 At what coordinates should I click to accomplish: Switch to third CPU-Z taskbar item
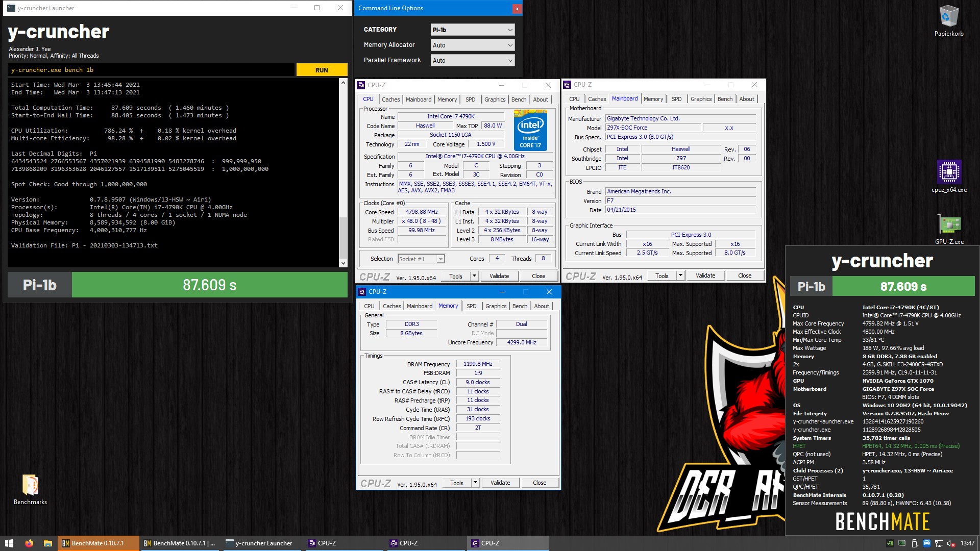tap(507, 543)
